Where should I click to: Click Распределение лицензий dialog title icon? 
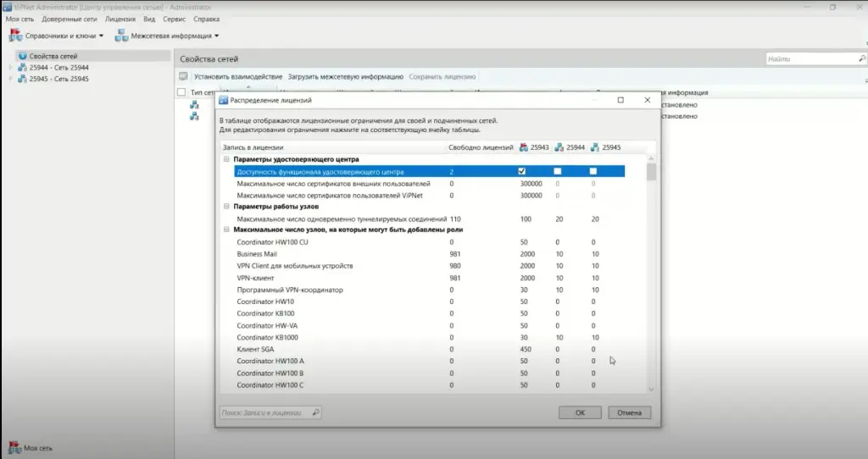(x=223, y=100)
